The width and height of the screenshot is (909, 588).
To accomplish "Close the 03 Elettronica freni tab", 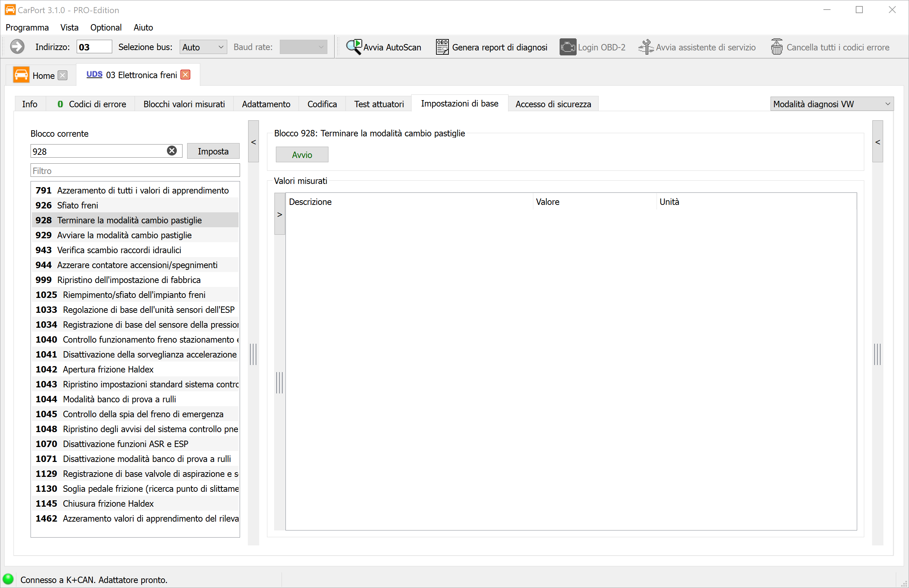I will [x=185, y=75].
